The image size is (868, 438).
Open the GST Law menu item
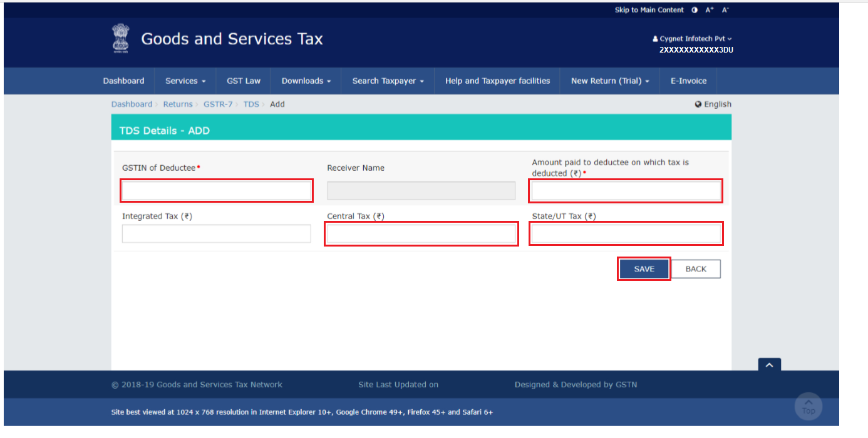tap(244, 81)
